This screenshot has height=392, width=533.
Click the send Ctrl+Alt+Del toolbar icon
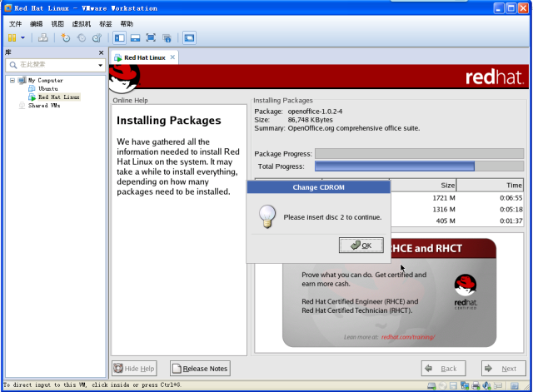(x=42, y=37)
